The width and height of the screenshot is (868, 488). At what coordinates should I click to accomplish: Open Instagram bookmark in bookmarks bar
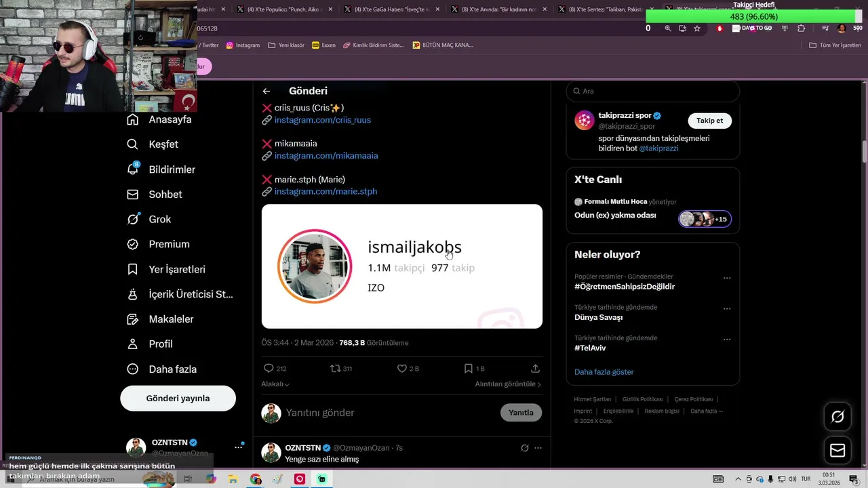pos(243,45)
